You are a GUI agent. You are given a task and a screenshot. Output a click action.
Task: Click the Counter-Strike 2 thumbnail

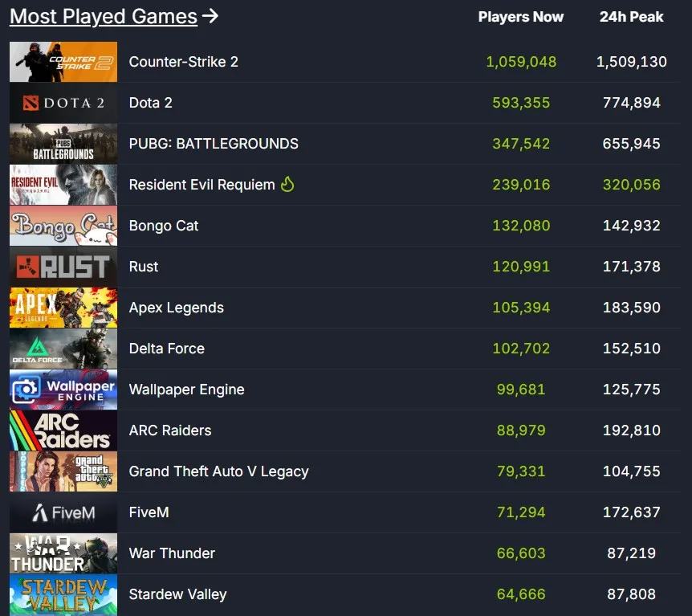click(x=63, y=62)
